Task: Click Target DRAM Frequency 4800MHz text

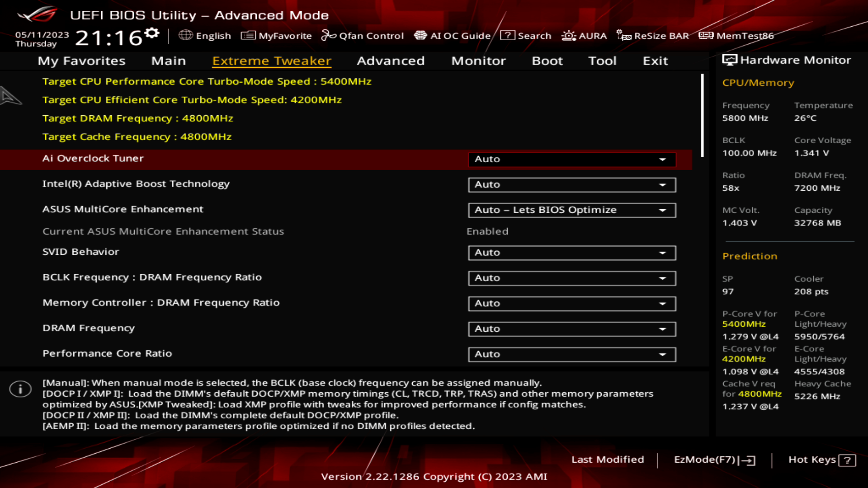Action: pyautogui.click(x=138, y=118)
